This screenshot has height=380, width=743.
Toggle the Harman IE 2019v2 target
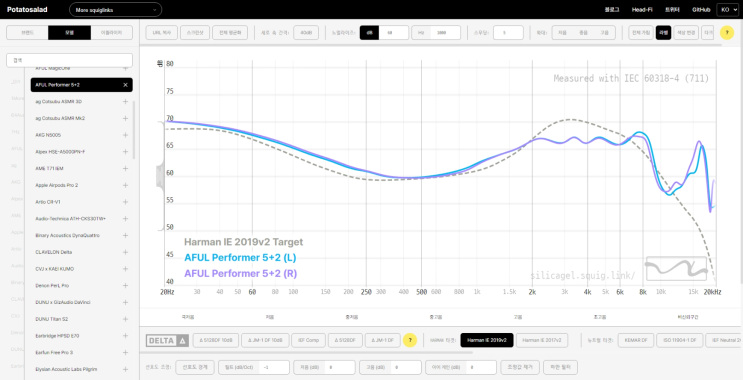(487, 340)
